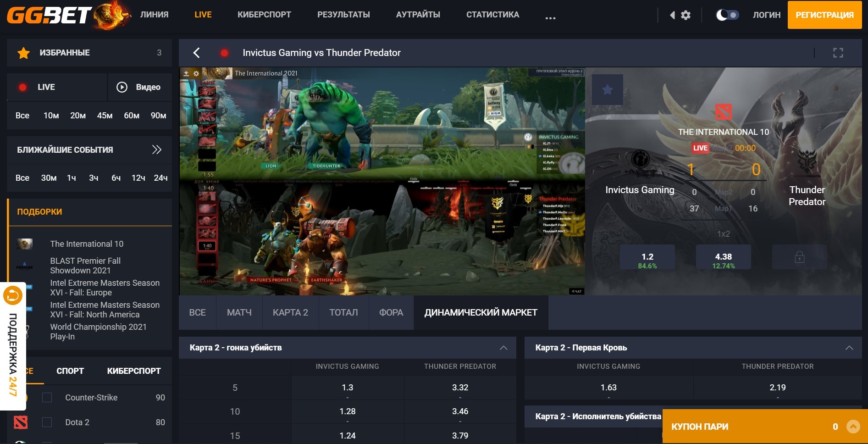Screen dimensions: 868x444
Task: Show more navigation items via three dots
Action: pos(550,18)
